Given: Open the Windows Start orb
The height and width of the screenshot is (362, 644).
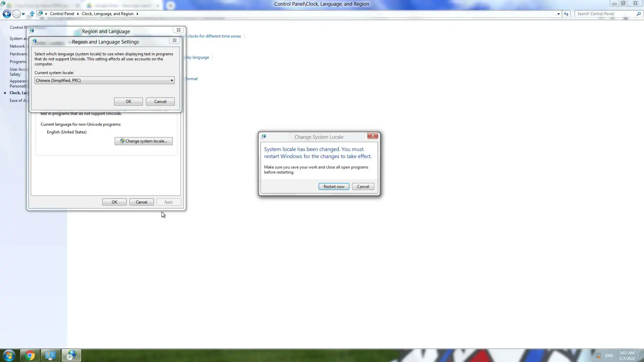Looking at the screenshot, I should point(9,355).
